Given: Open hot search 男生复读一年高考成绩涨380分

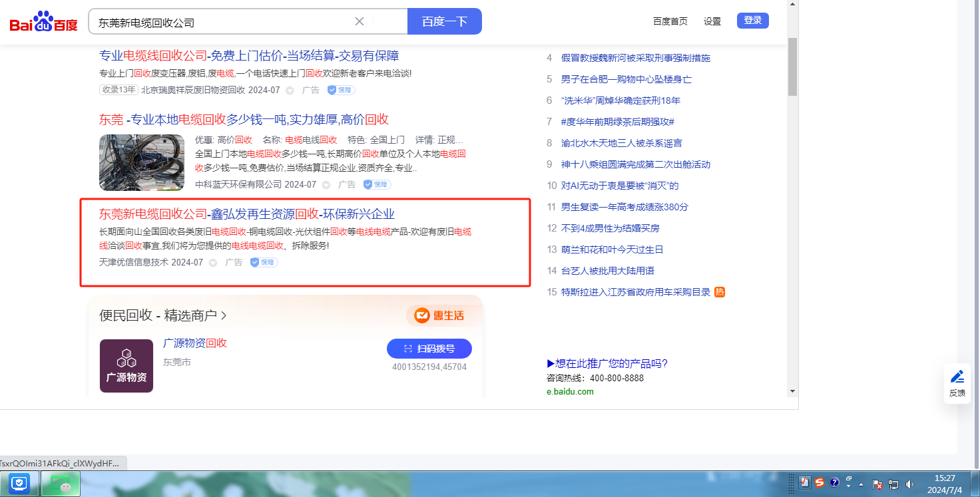Looking at the screenshot, I should tap(624, 207).
